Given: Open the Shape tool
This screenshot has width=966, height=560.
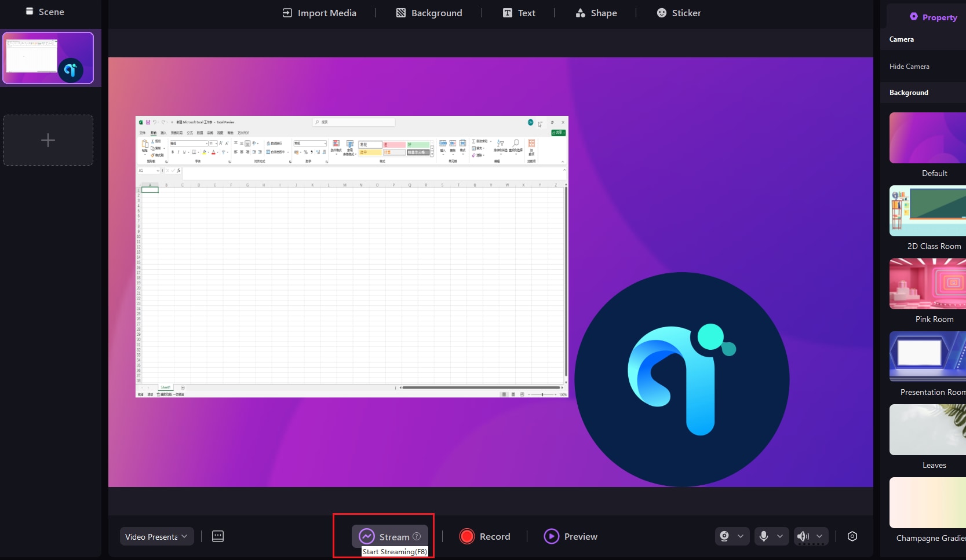Looking at the screenshot, I should pos(596,13).
